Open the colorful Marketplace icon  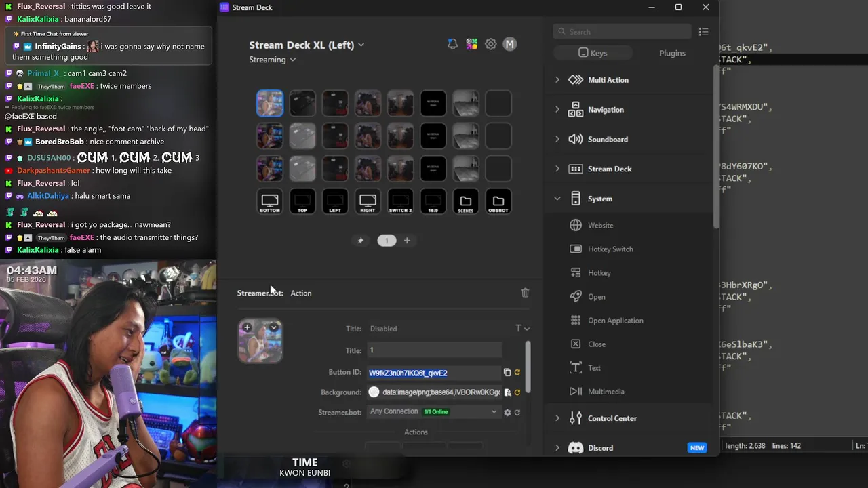pyautogui.click(x=471, y=44)
